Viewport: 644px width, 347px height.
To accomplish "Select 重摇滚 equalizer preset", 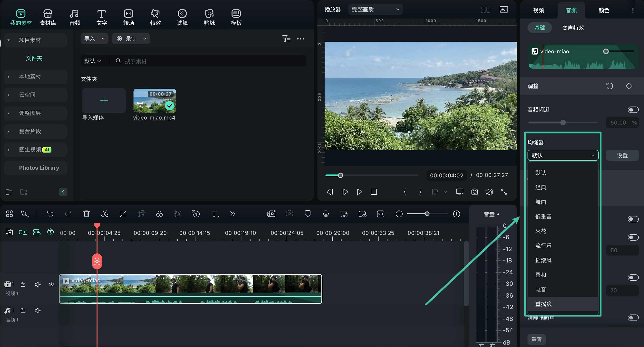I will click(x=563, y=304).
